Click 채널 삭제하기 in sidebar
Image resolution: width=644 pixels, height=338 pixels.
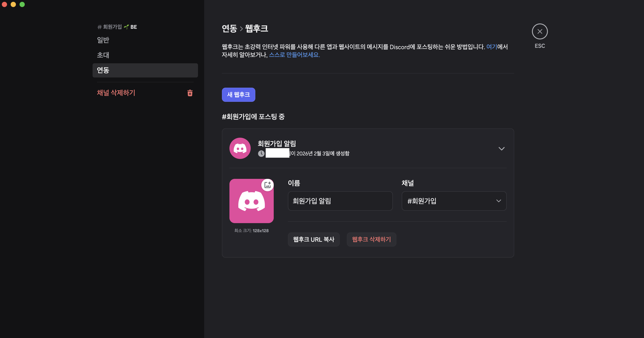(116, 93)
